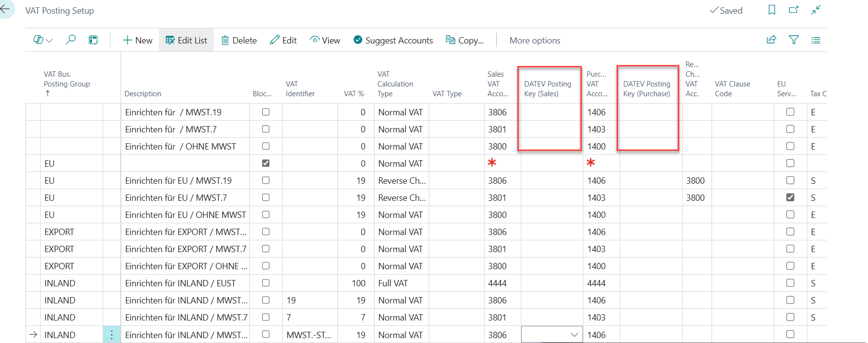Click the analysis mode icon dropdown
868x343 pixels.
[43, 40]
